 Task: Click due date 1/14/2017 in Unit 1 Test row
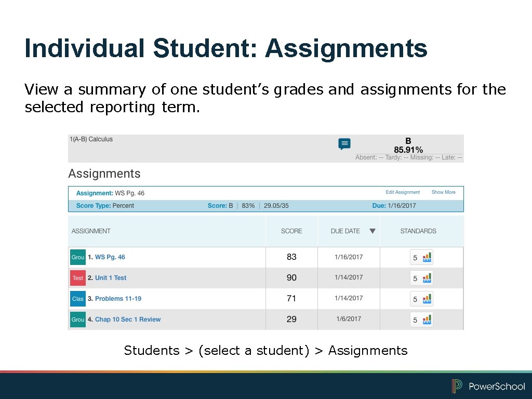coord(349,277)
